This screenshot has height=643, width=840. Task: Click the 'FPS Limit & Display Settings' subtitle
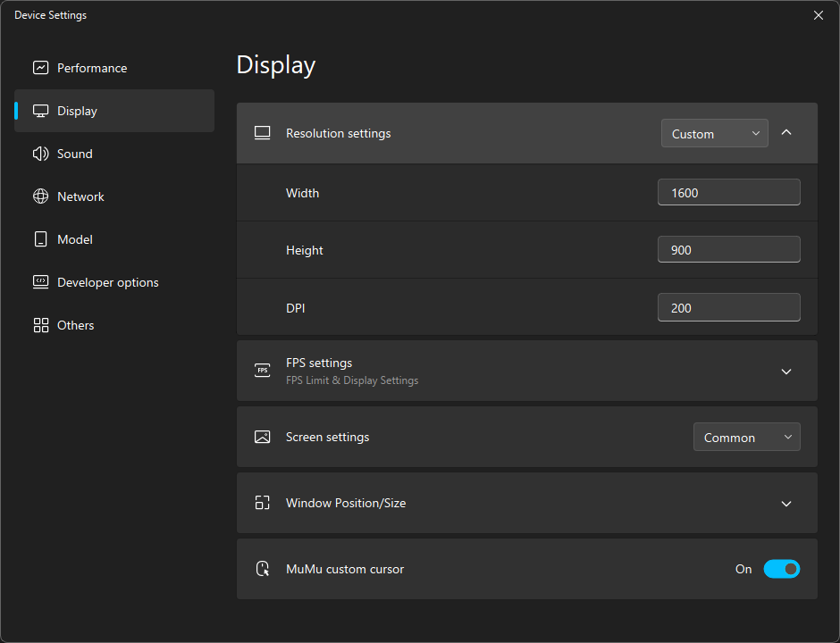[352, 380]
